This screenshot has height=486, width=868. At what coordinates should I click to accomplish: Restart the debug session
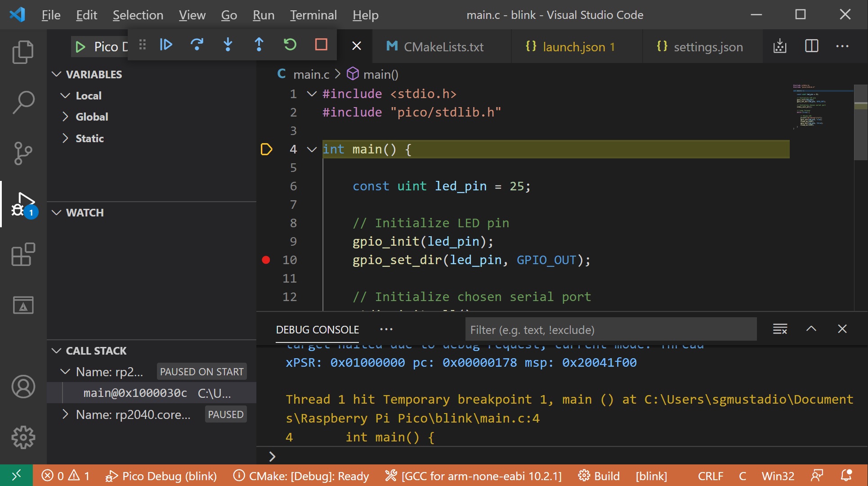(x=290, y=45)
